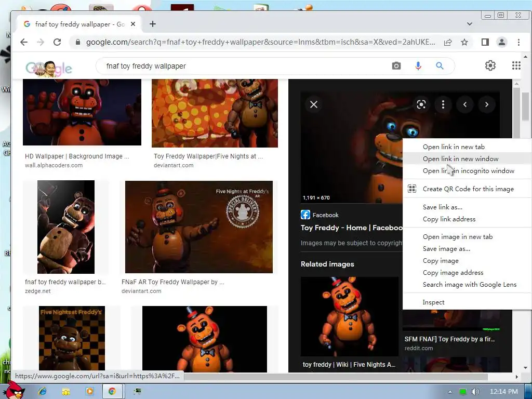This screenshot has width=532, height=399.
Task: Bookmark this page with the star icon
Action: pyautogui.click(x=464, y=42)
